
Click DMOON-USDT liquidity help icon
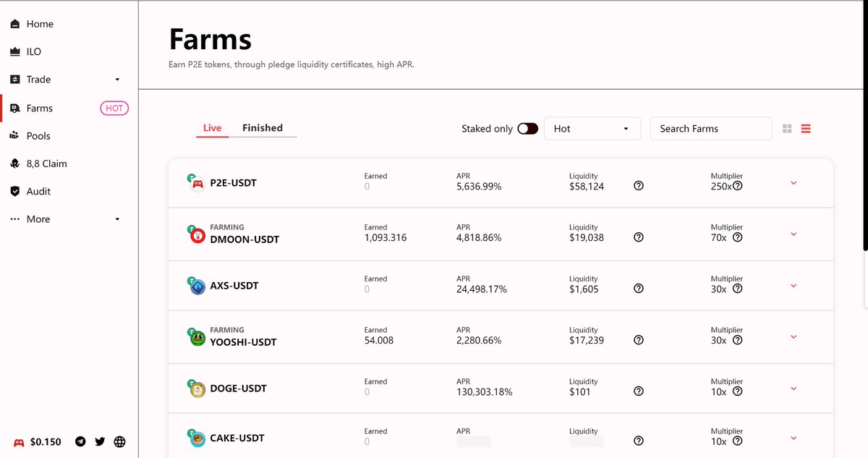(x=639, y=237)
